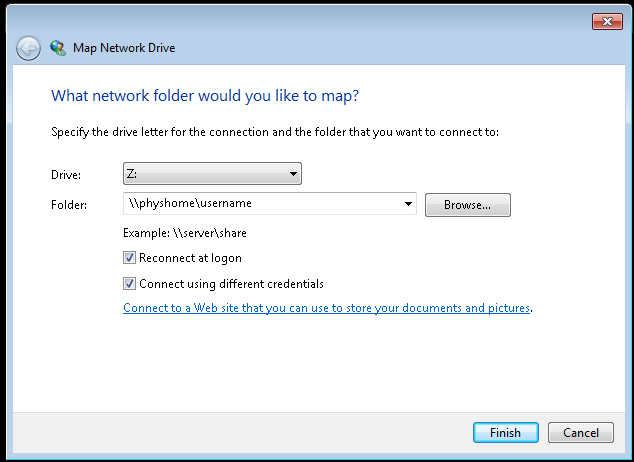Click the Reconnect at logon label text
Screen dimensions: 634x462
[190, 258]
